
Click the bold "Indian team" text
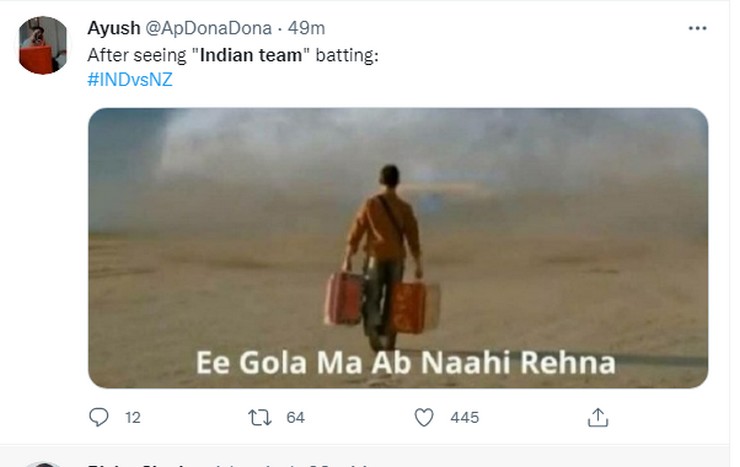click(x=251, y=56)
